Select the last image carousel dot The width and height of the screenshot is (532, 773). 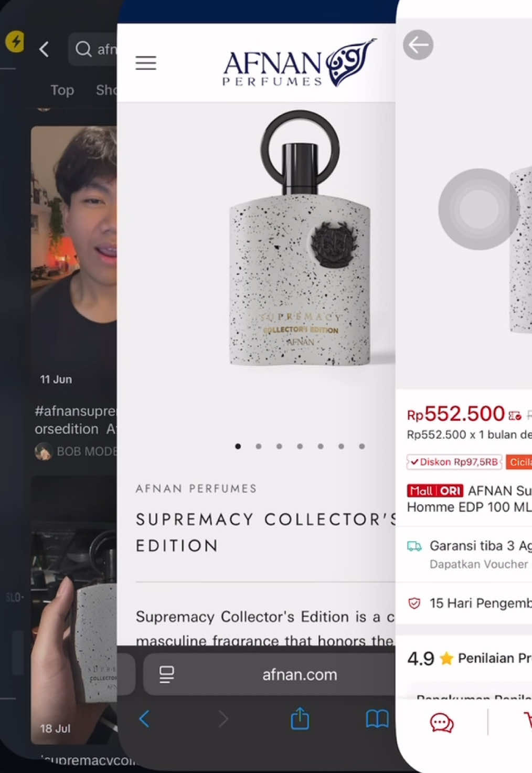(x=361, y=446)
